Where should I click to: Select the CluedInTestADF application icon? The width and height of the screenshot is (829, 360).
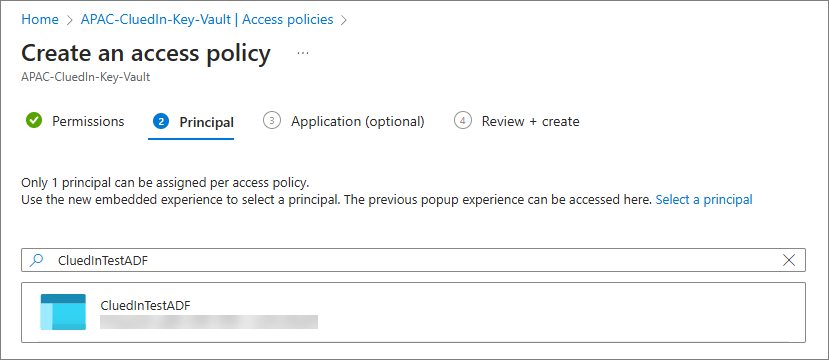pyautogui.click(x=63, y=312)
